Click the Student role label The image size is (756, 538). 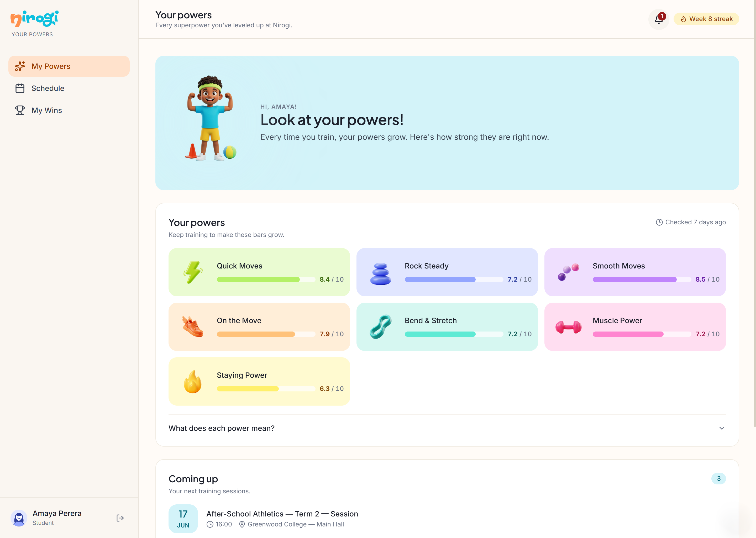[43, 523]
